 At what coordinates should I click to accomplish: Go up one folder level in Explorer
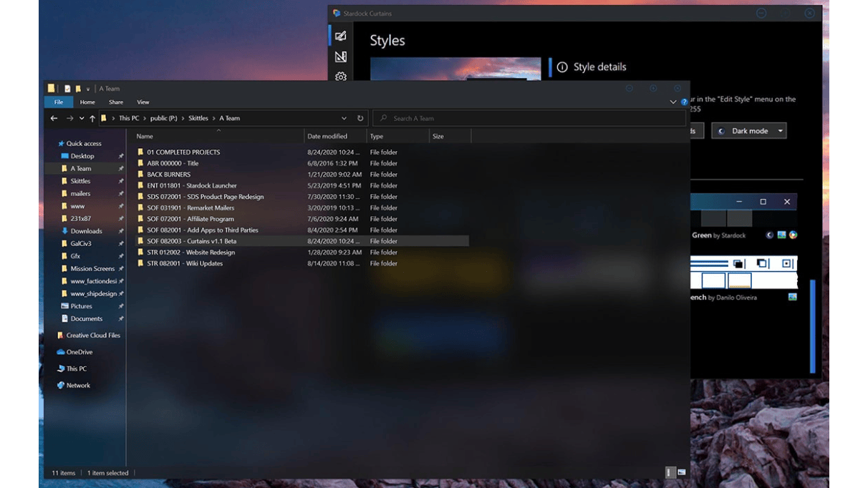click(92, 118)
